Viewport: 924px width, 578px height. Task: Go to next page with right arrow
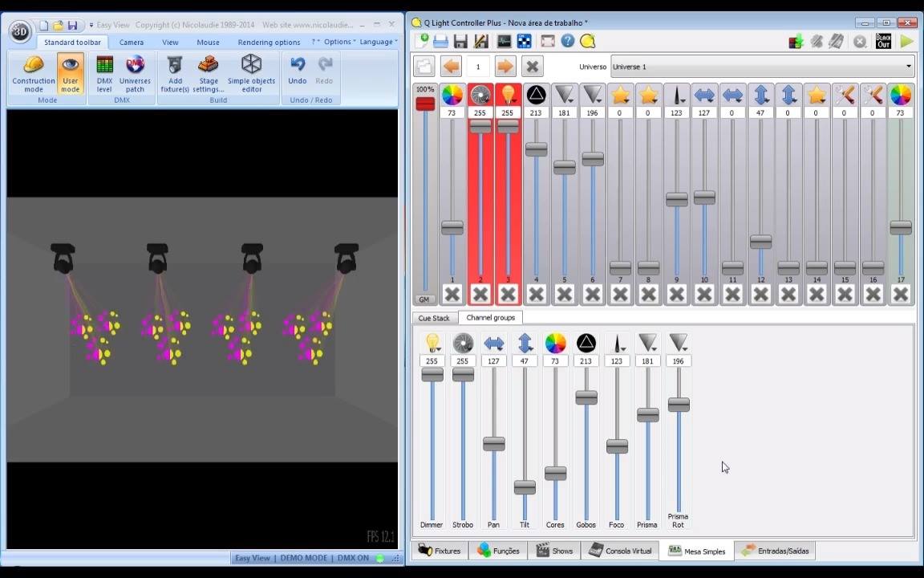pos(505,66)
